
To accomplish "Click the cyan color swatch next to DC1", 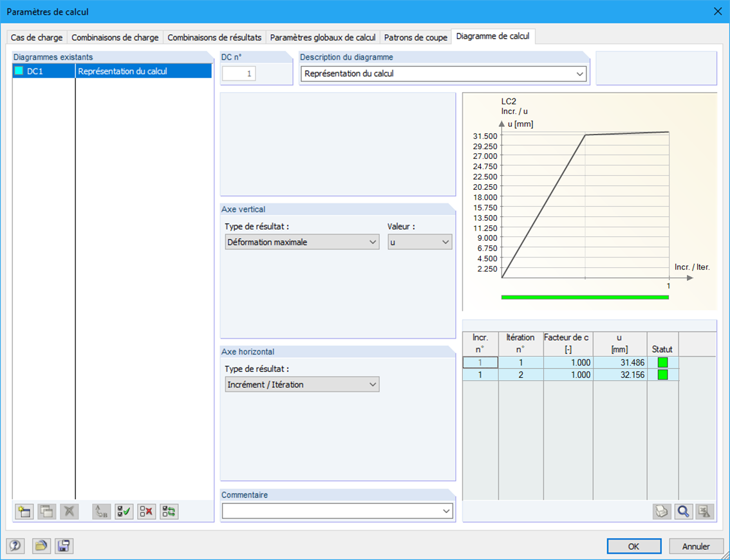I will pyautogui.click(x=19, y=71).
